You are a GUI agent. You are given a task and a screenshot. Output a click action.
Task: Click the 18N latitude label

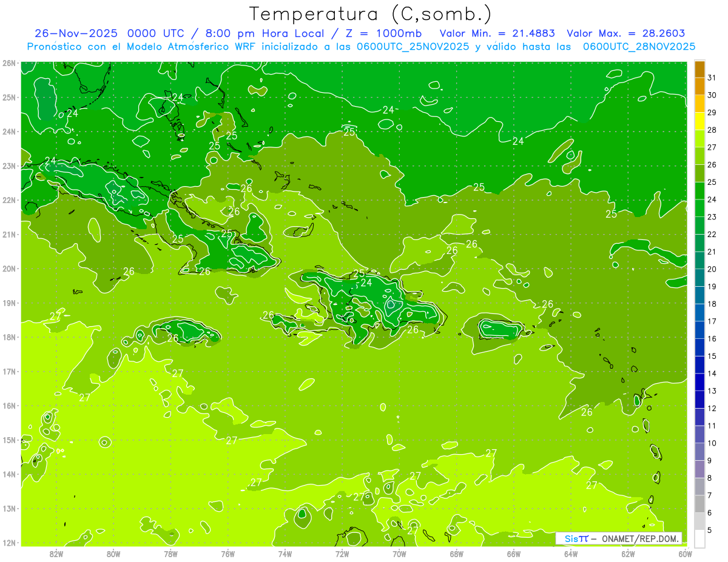(9, 337)
